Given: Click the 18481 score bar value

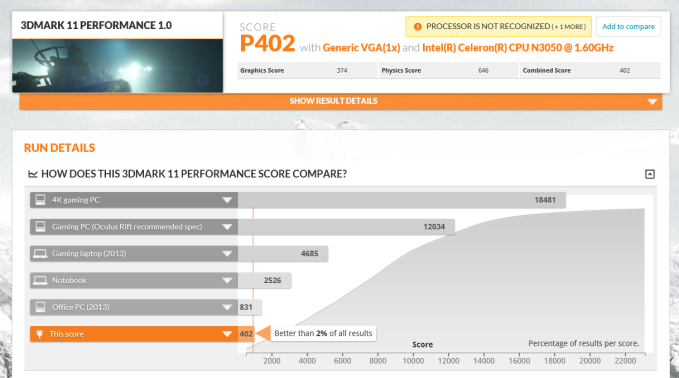Looking at the screenshot, I should (x=545, y=200).
